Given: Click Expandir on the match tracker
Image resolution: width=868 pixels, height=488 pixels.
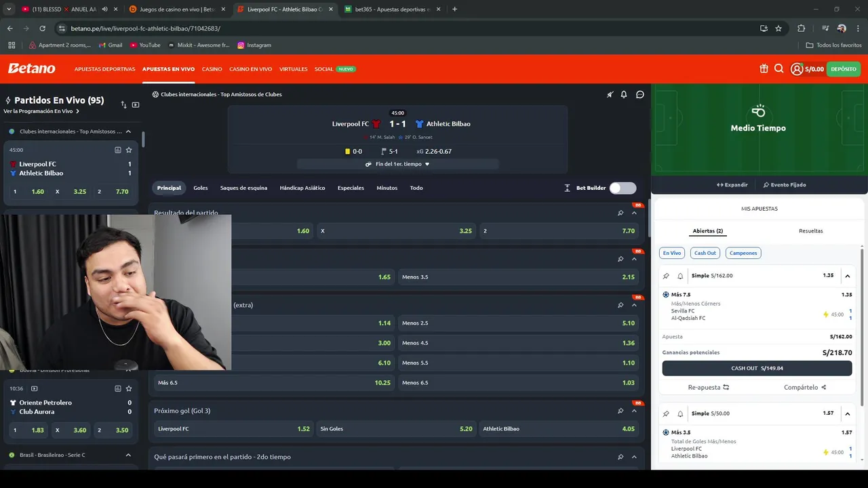Looking at the screenshot, I should pos(732,184).
